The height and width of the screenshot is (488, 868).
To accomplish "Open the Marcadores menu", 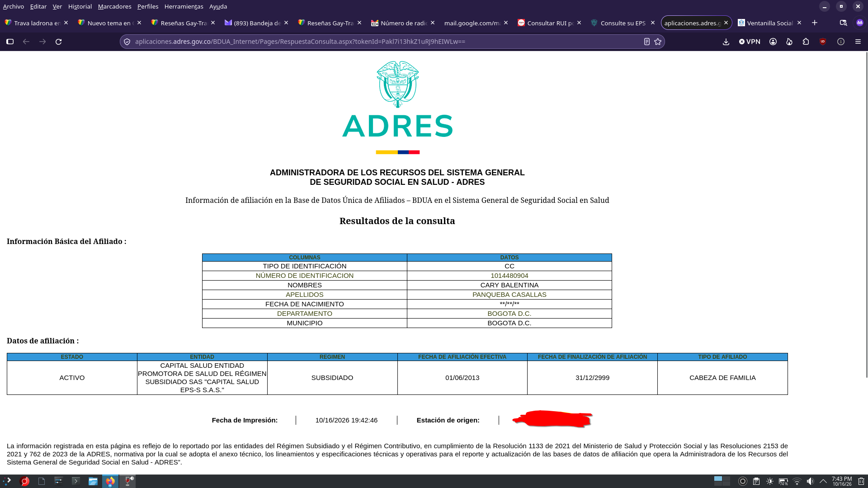I will (114, 6).
